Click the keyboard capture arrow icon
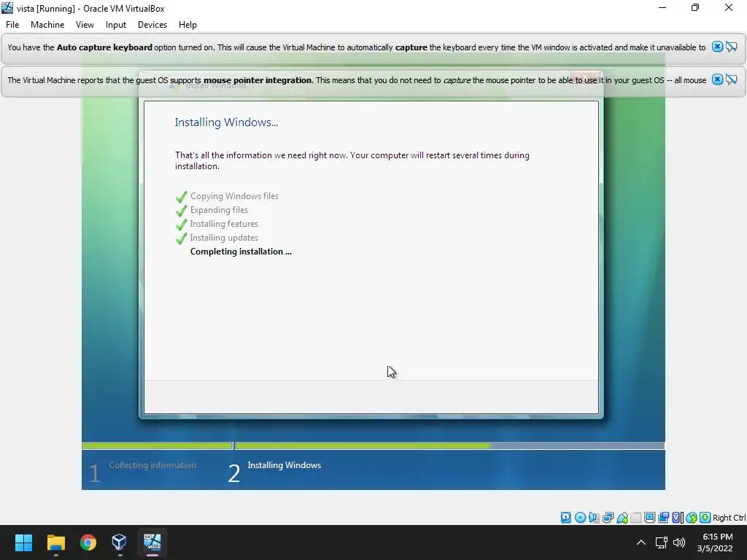 [705, 518]
